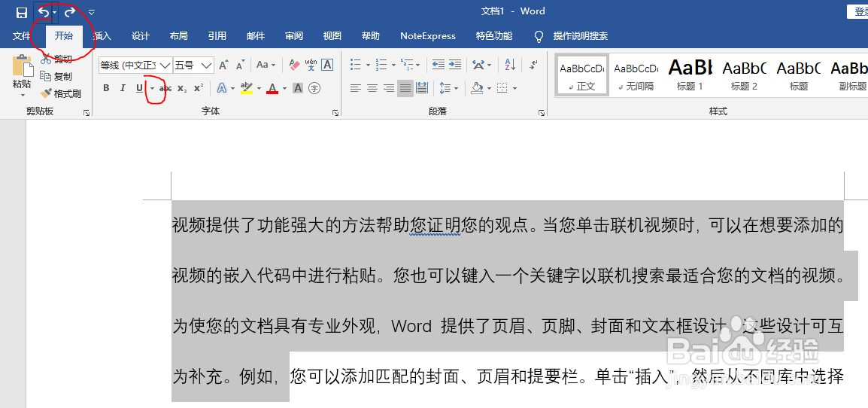This screenshot has width=868, height=408.
Task: Click the Sort (A-Z arrow) icon
Action: tap(510, 65)
